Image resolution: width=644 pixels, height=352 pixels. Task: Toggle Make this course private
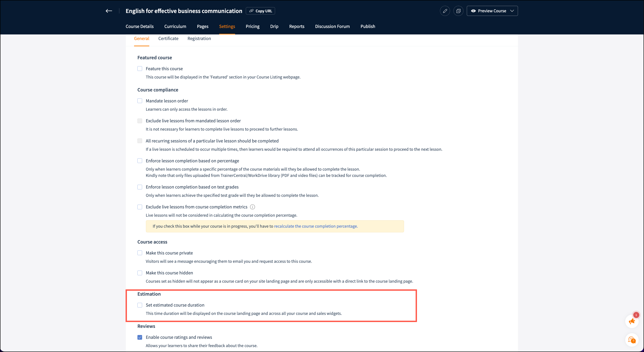(x=140, y=253)
